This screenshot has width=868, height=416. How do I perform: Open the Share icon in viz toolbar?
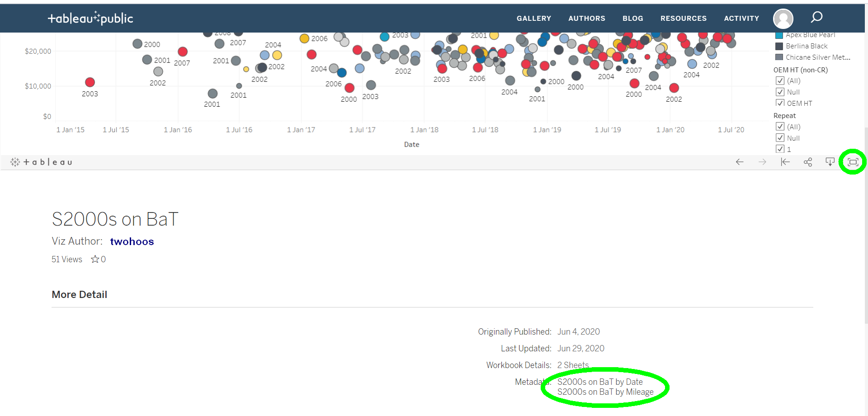click(808, 162)
